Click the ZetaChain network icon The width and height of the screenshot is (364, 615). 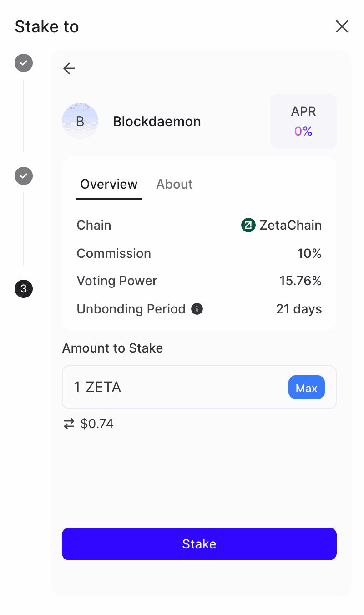pos(248,225)
